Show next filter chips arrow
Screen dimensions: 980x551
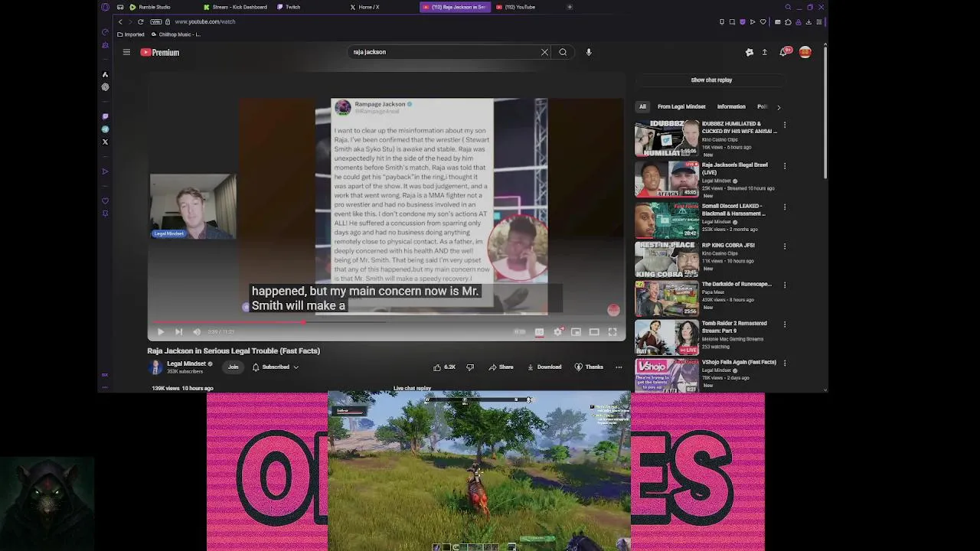(x=779, y=107)
